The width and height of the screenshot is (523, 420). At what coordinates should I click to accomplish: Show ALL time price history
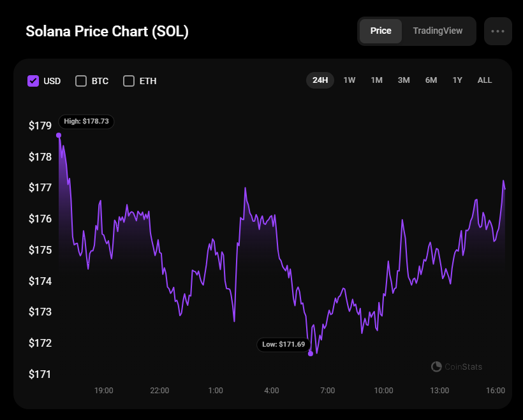(485, 80)
